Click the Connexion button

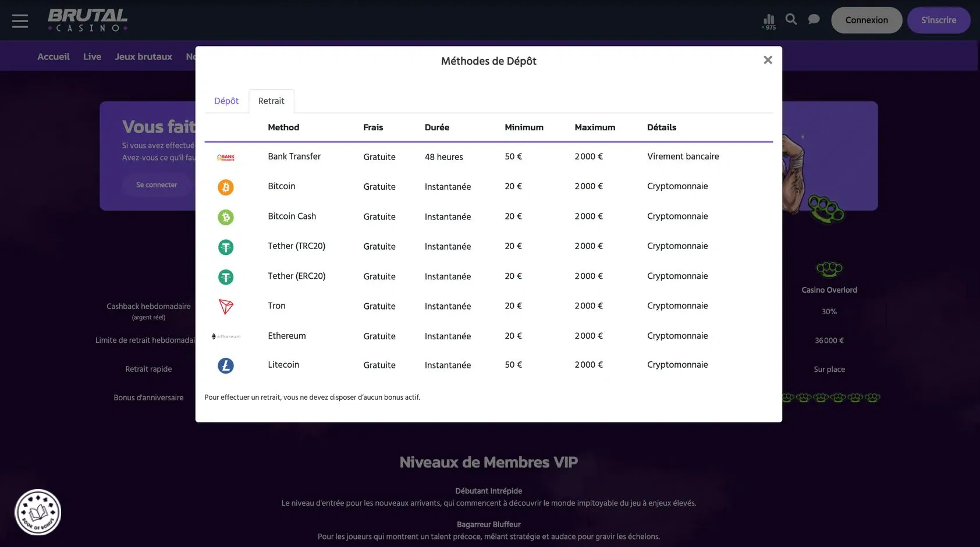pos(867,20)
